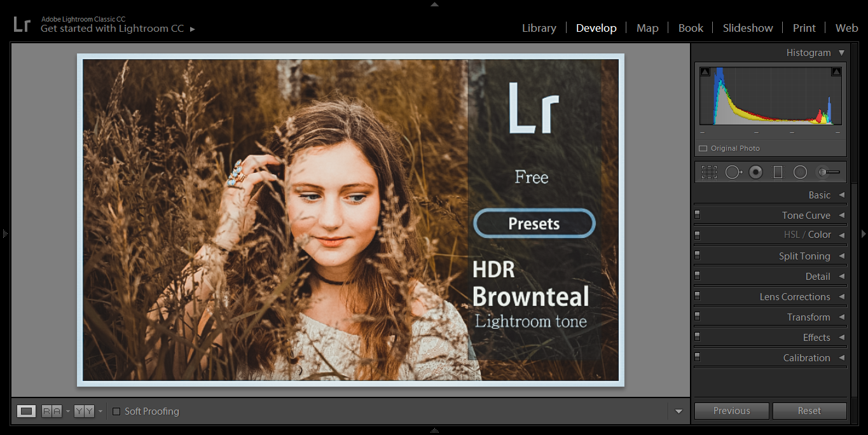Expand the Lens Corrections panel triangle
The width and height of the screenshot is (868, 435).
[841, 297]
